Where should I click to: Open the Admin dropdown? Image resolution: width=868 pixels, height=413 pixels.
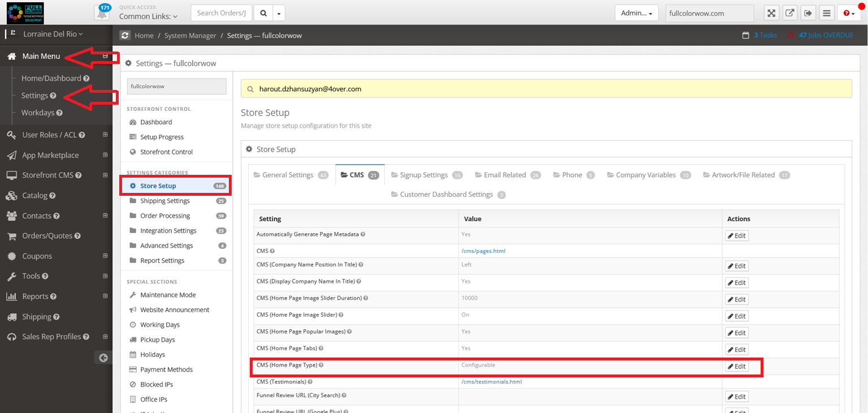tap(636, 13)
